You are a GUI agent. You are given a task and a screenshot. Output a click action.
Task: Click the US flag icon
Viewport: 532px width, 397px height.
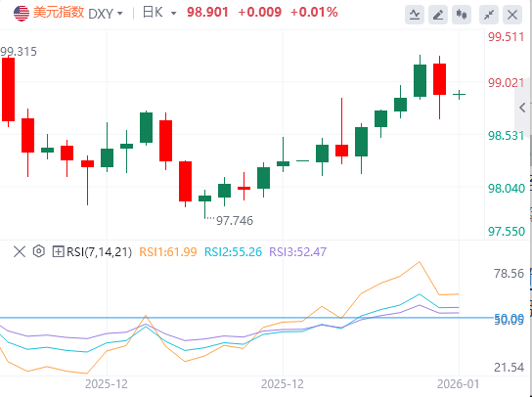point(22,14)
